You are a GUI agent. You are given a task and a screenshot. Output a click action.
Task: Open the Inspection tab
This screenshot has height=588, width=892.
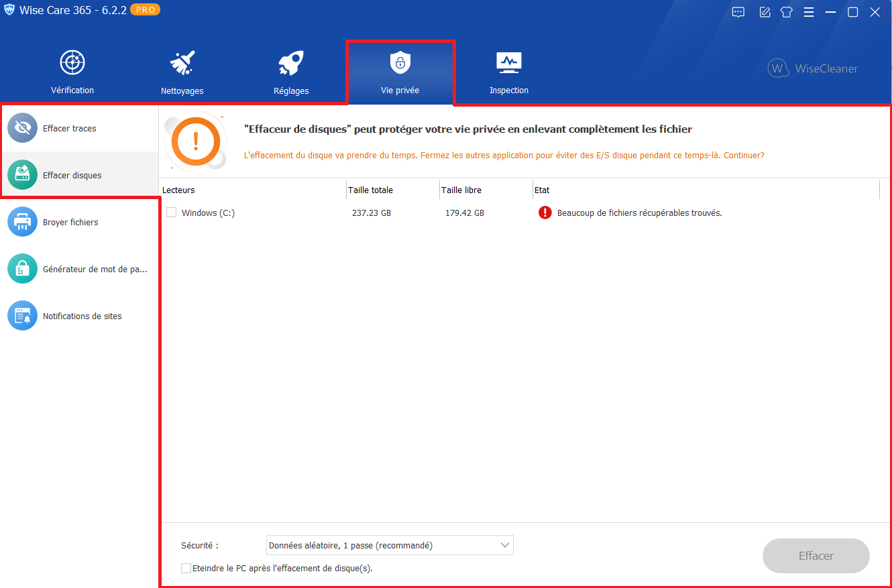pos(509,72)
